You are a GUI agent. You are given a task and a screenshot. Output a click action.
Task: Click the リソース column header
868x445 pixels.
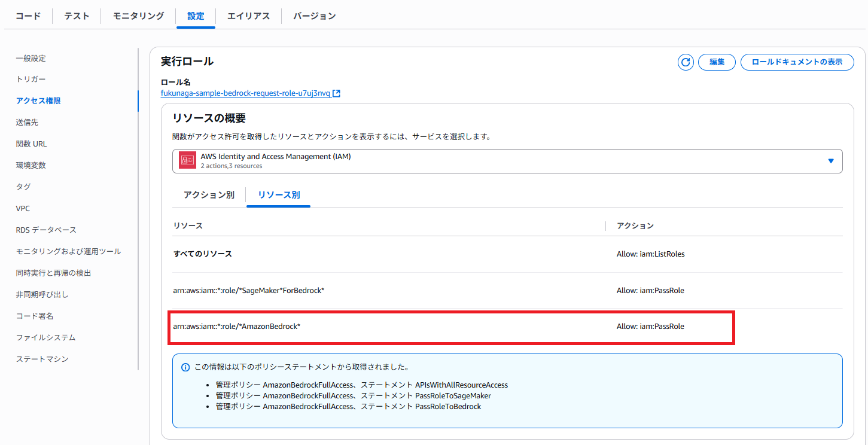(x=188, y=226)
